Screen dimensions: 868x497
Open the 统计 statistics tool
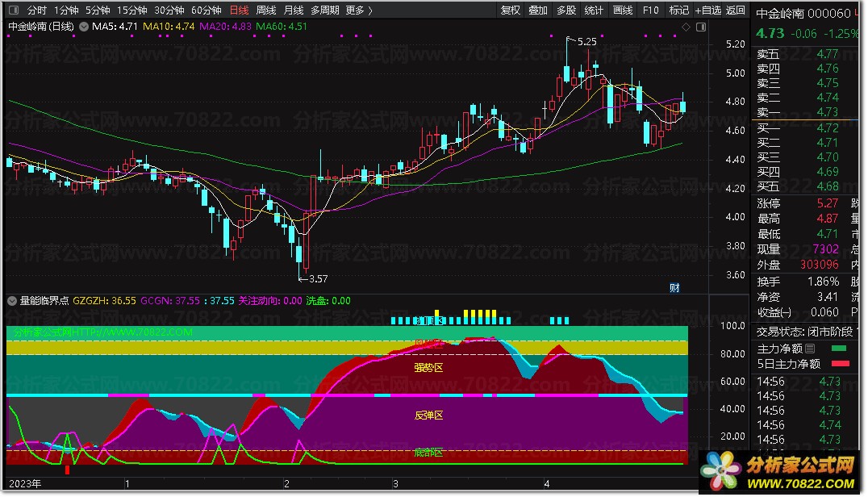click(594, 10)
